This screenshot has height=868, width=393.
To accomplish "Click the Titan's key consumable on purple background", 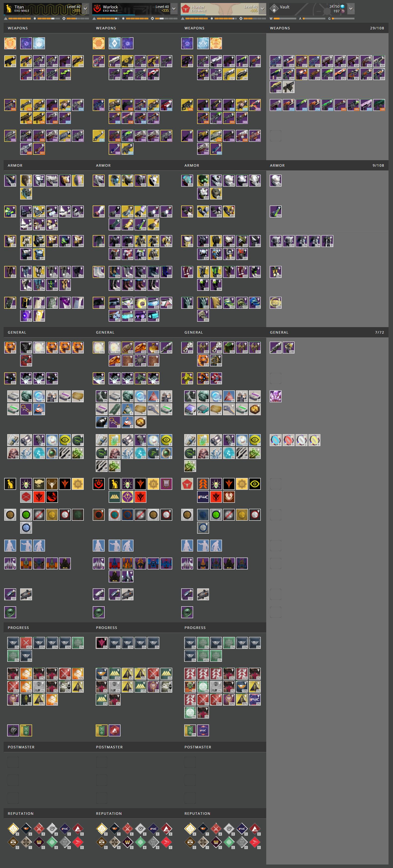I will tap(26, 409).
